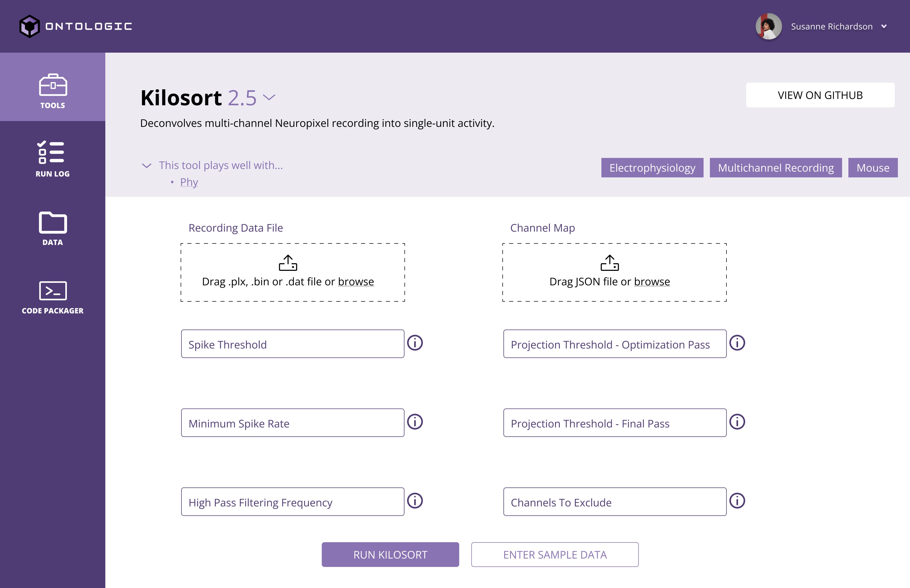
Task: Open the Run Log checklist icon
Action: click(x=51, y=152)
